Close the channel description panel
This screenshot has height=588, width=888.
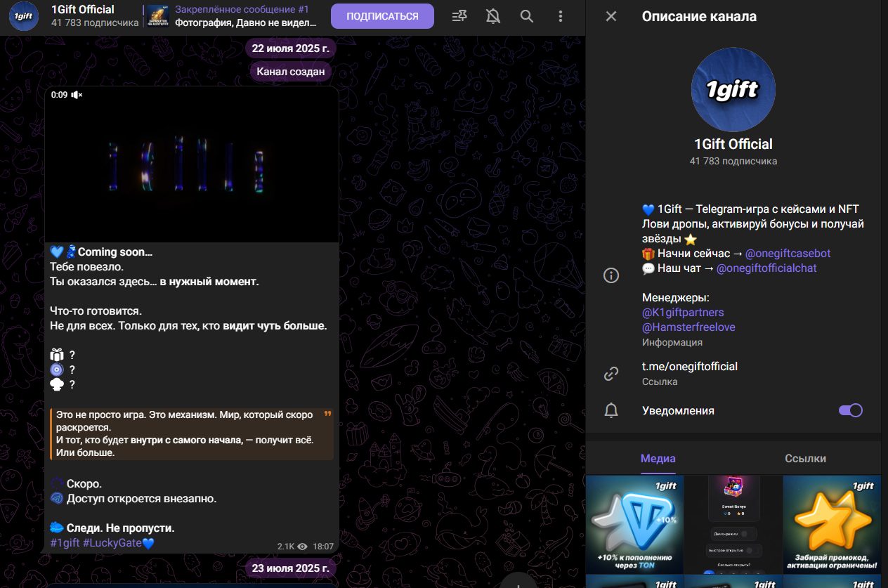tap(611, 16)
